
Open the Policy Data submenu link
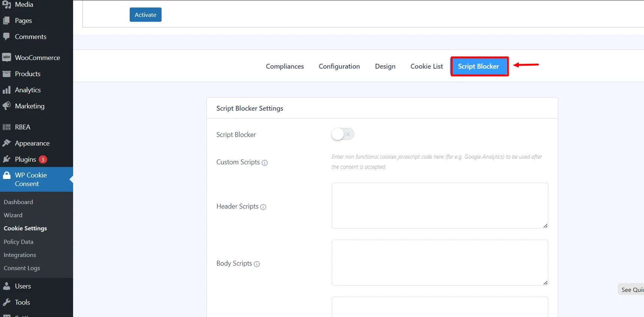click(19, 242)
